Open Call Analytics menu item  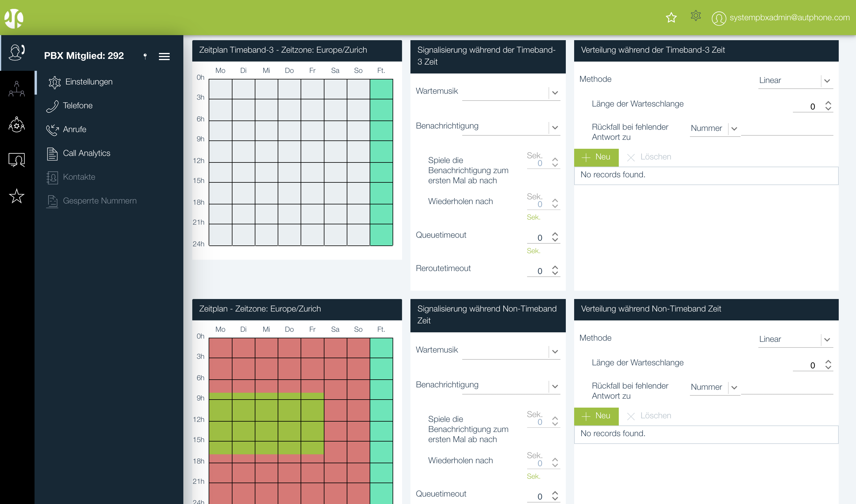(86, 153)
